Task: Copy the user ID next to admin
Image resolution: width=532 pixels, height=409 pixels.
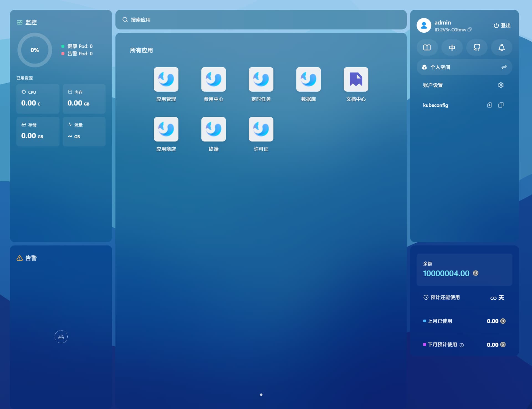Action: 469,30
